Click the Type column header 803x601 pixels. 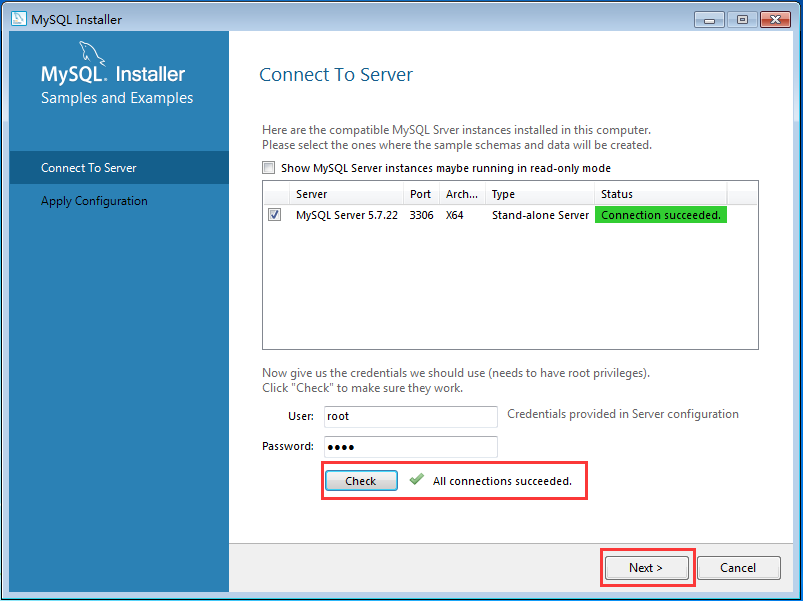[x=540, y=194]
